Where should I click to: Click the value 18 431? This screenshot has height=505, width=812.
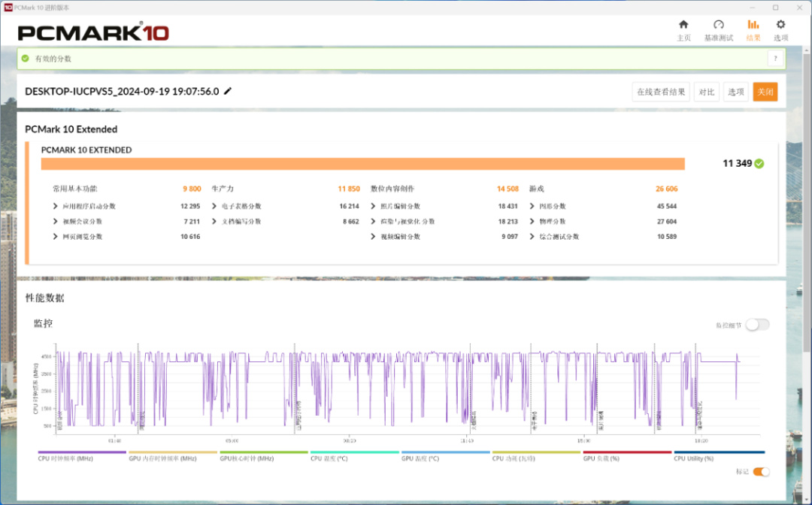(508, 206)
